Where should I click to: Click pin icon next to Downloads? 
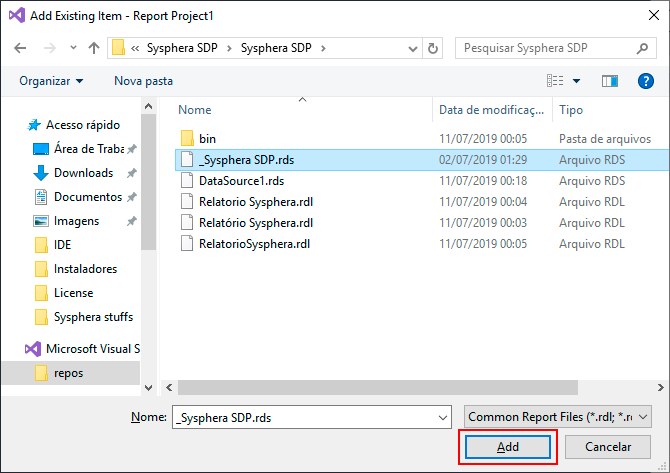click(x=132, y=173)
